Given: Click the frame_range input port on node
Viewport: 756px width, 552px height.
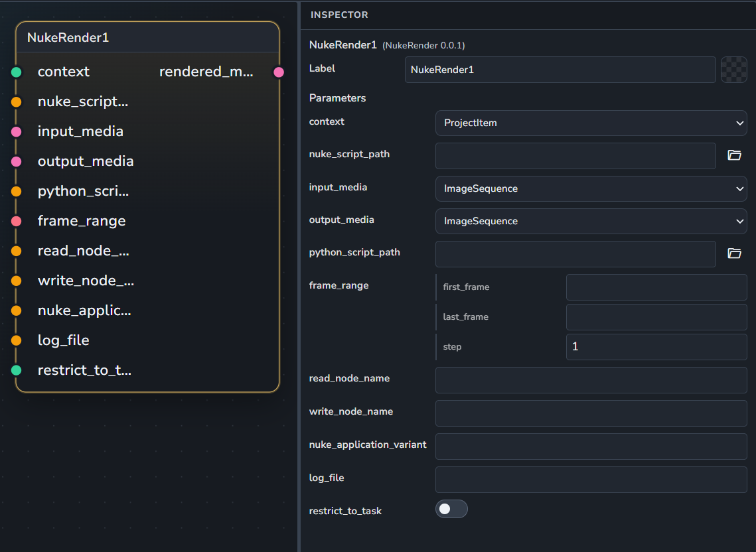Looking at the screenshot, I should tap(17, 222).
